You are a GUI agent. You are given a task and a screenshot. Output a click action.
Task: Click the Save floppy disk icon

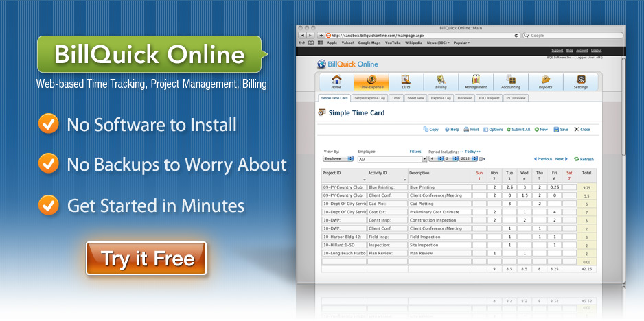coord(556,130)
